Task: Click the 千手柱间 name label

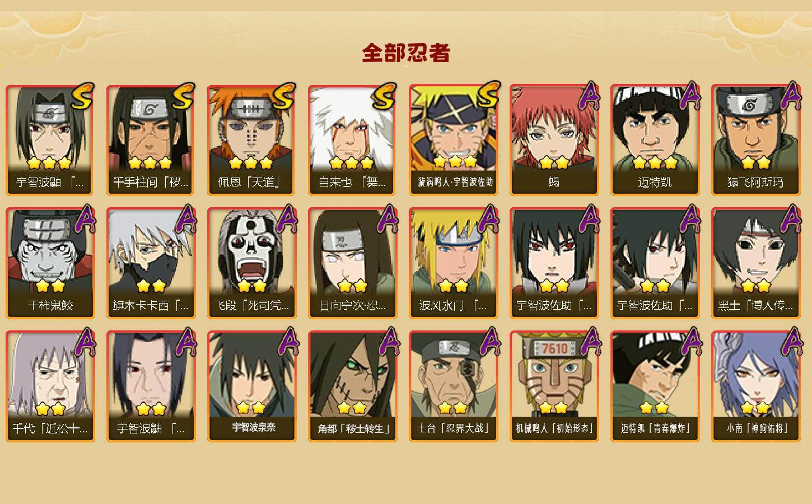Action: pyautogui.click(x=151, y=182)
